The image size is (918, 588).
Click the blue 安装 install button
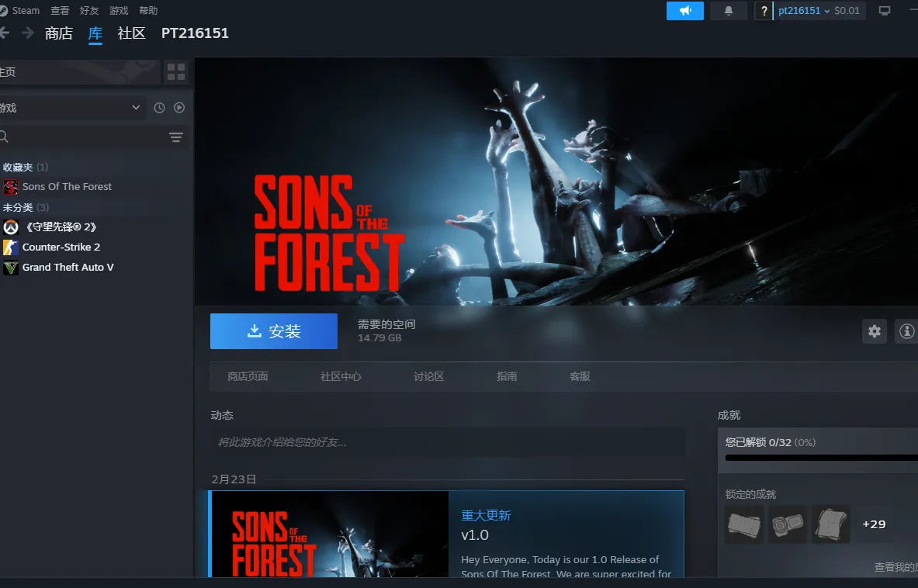pyautogui.click(x=273, y=331)
